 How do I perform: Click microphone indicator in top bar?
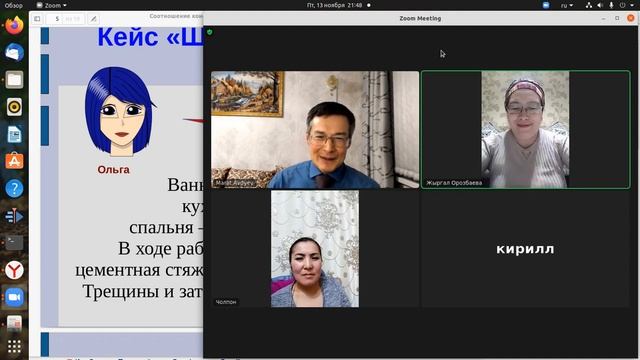pos(611,5)
